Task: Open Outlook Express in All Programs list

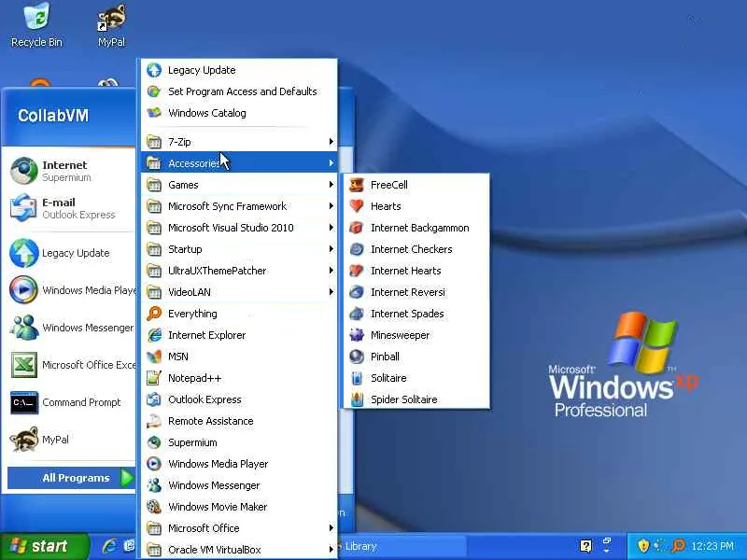Action: [x=239, y=399]
